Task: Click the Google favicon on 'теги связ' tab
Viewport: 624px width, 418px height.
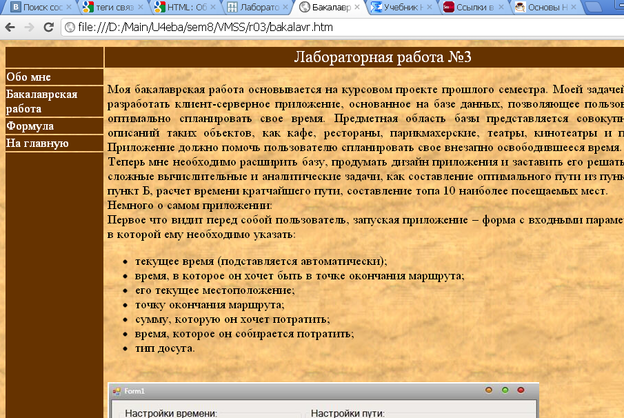Action: tap(88, 7)
